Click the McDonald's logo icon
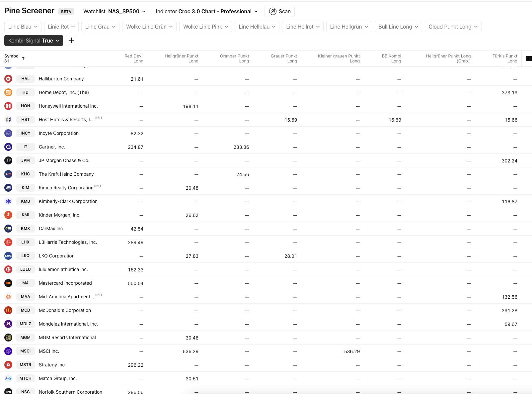This screenshot has height=394, width=532. click(8, 310)
